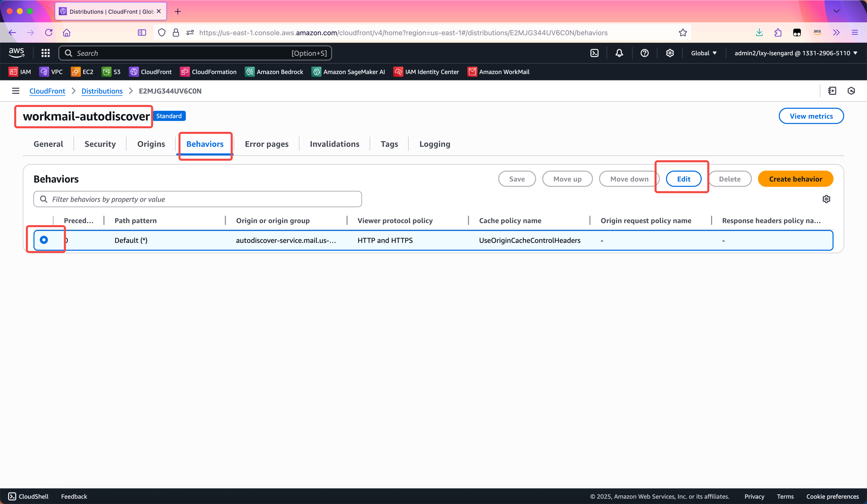Open the table preferences gear icon
The image size is (867, 504).
826,199
